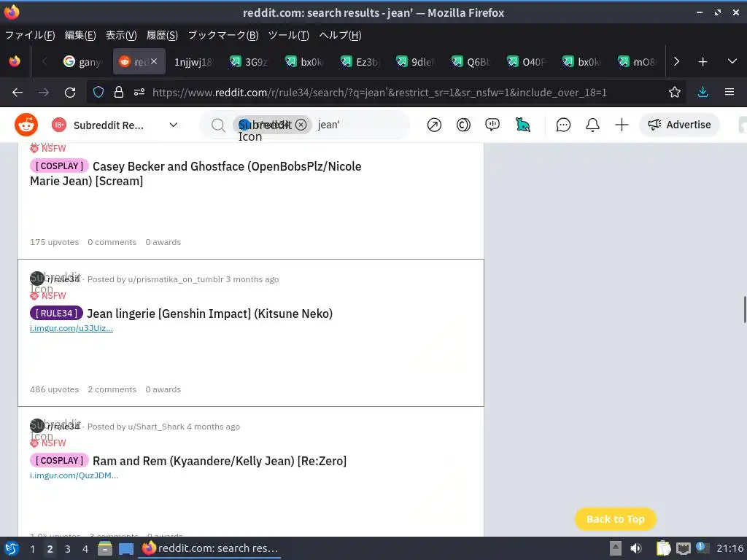The image size is (747, 560).
Task: Open the ツール(T) menu
Action: 289,35
